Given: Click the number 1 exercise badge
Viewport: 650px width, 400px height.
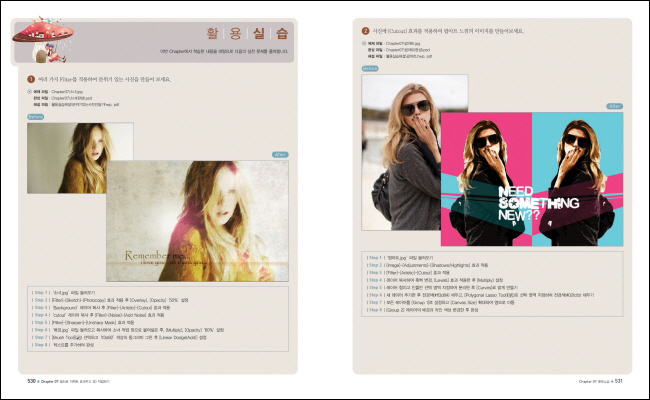Looking at the screenshot, I should click(31, 78).
